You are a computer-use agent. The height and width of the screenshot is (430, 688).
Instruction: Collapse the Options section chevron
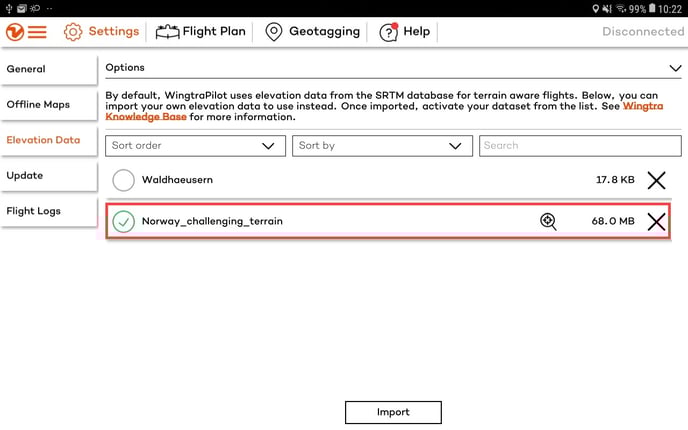tap(675, 69)
